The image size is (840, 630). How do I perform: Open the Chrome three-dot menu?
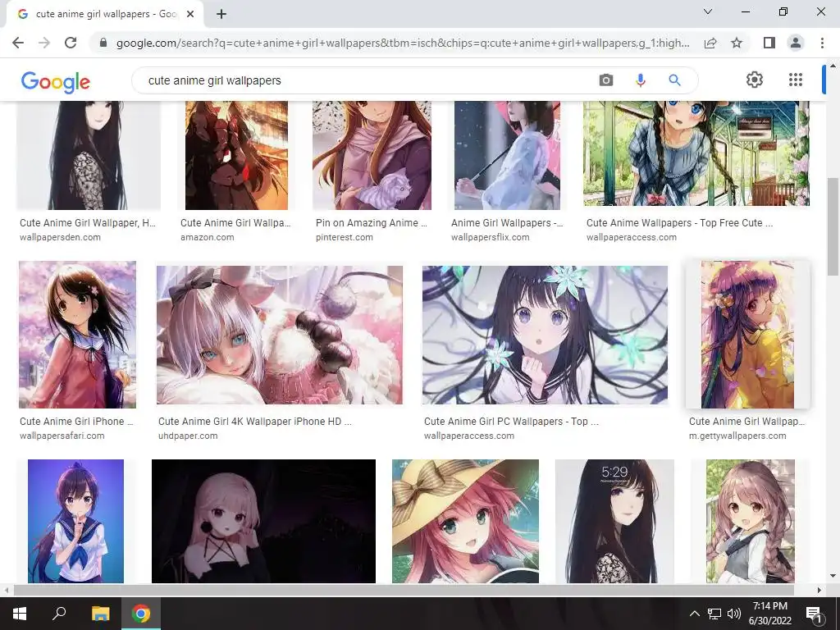pos(822,43)
